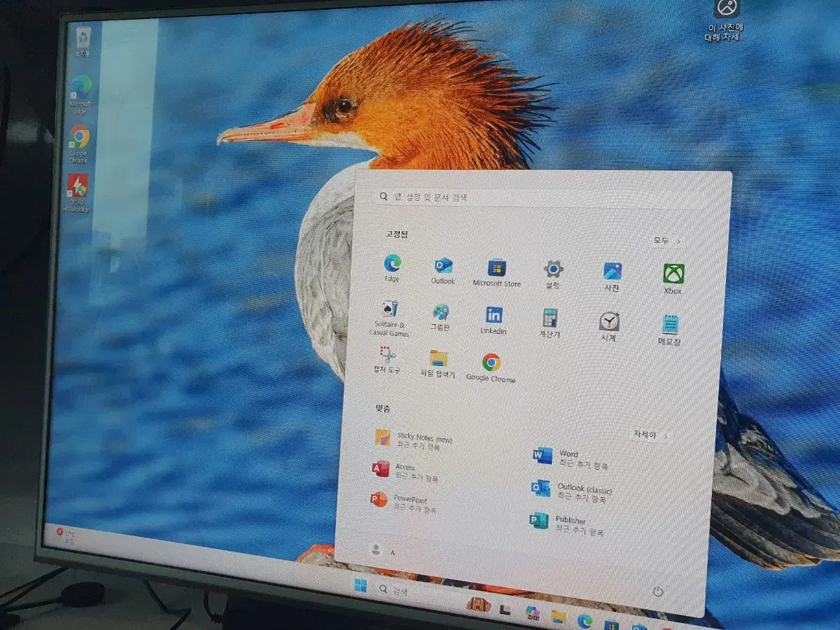This screenshot has height=630, width=840.
Task: Select Microsoft Edge desktop shortcut
Action: pyautogui.click(x=80, y=94)
